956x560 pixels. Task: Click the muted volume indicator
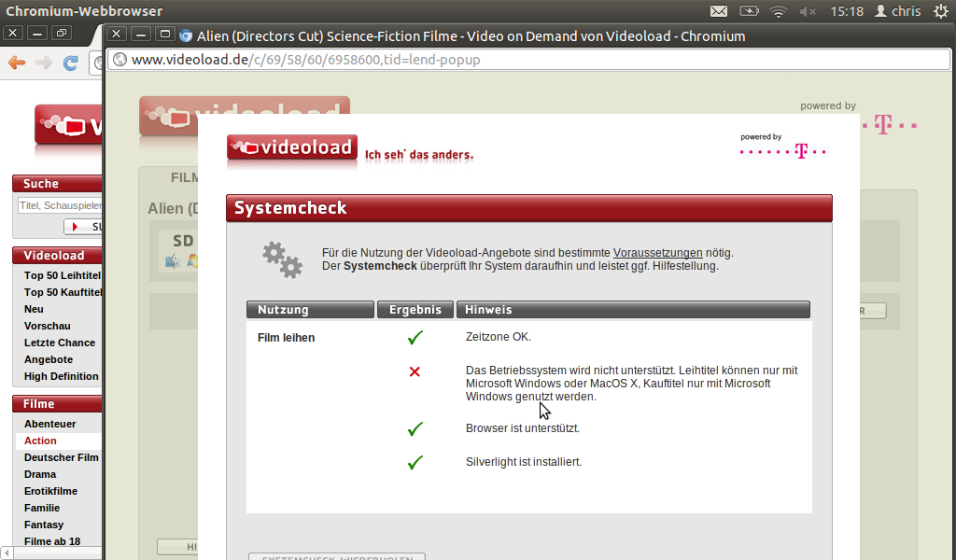808,11
